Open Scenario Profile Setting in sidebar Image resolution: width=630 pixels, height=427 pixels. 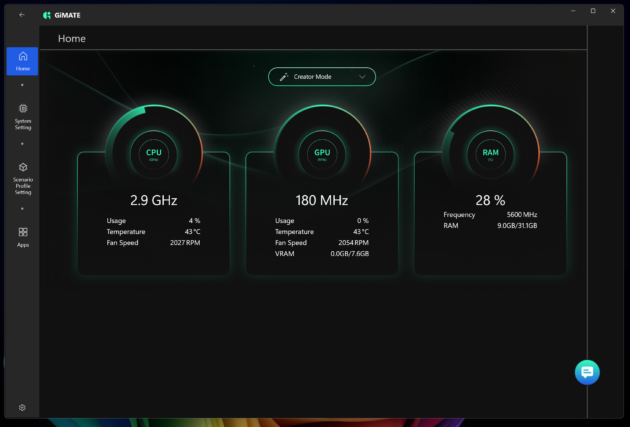(23, 179)
